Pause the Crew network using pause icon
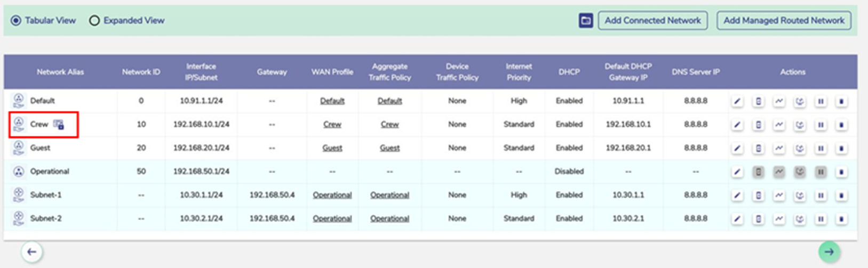 coord(821,125)
